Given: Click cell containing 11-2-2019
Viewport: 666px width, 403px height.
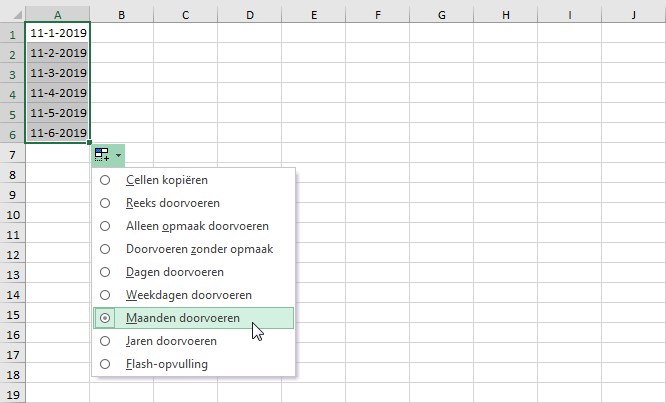Looking at the screenshot, I should 58,53.
